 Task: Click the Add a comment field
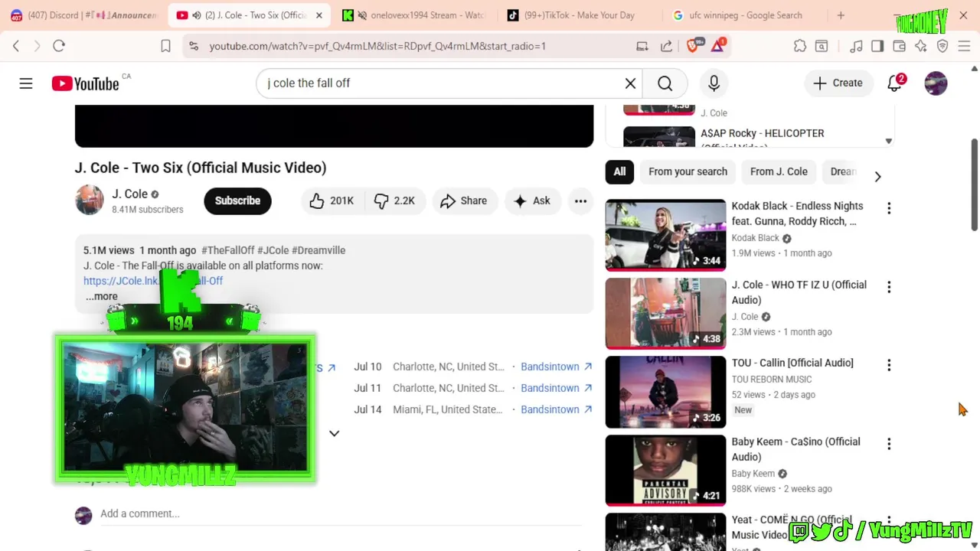[x=341, y=514]
